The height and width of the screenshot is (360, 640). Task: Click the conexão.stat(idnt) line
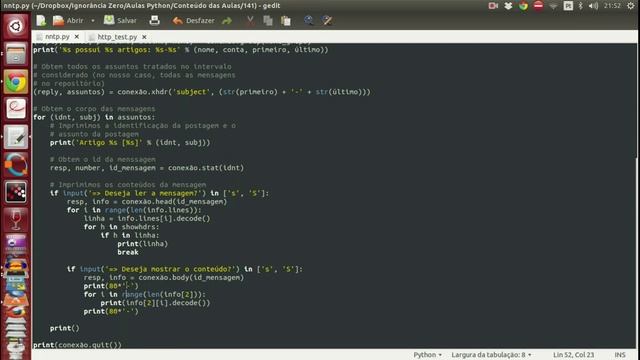147,168
